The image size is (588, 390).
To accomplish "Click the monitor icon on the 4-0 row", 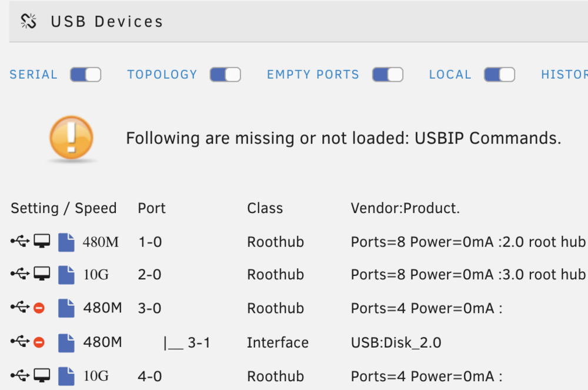I will 42,375.
